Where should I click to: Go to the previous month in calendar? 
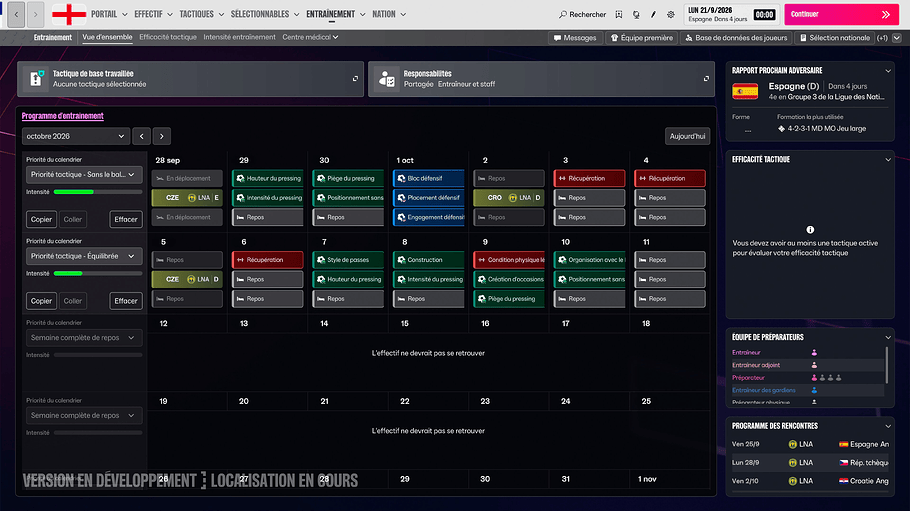[x=142, y=136]
